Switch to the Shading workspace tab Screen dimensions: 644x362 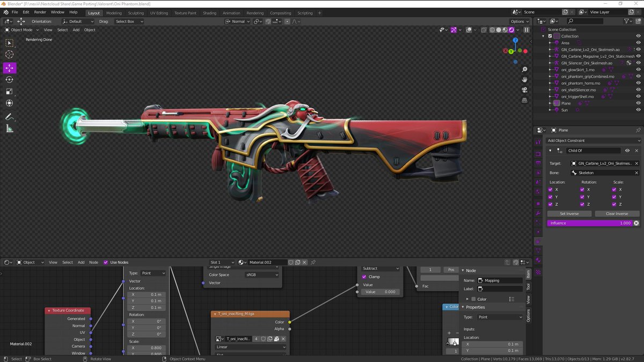pyautogui.click(x=209, y=13)
